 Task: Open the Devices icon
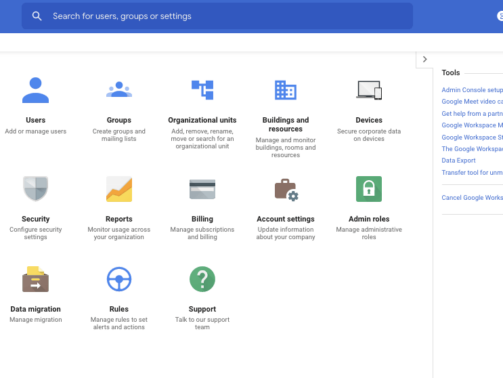(x=369, y=90)
